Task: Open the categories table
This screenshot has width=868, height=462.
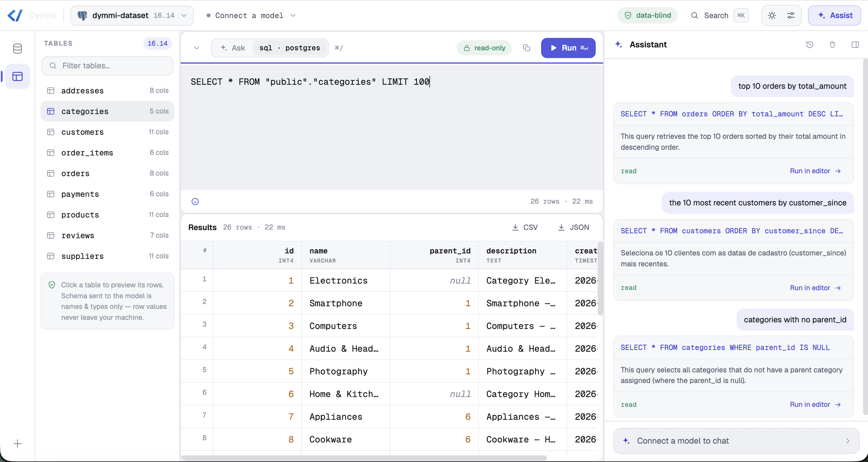Action: coord(107,111)
